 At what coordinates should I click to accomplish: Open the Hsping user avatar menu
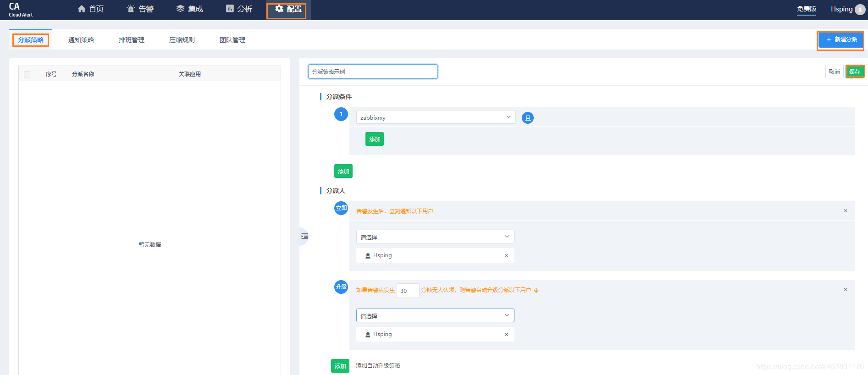coord(861,10)
